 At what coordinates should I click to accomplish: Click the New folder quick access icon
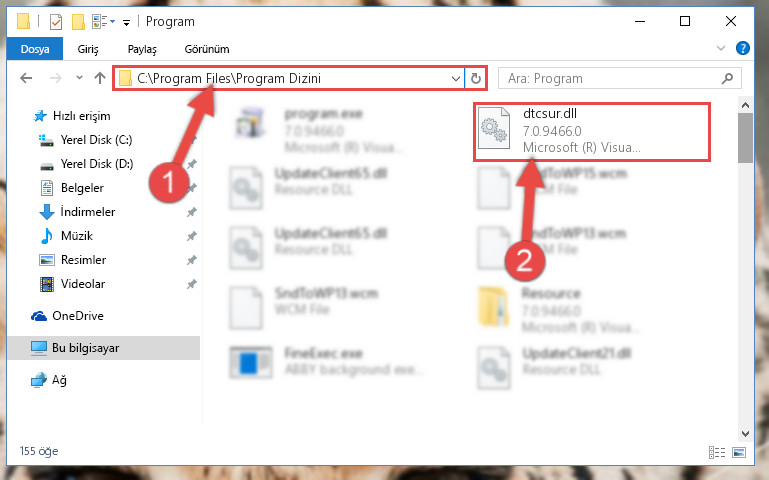tap(78, 22)
